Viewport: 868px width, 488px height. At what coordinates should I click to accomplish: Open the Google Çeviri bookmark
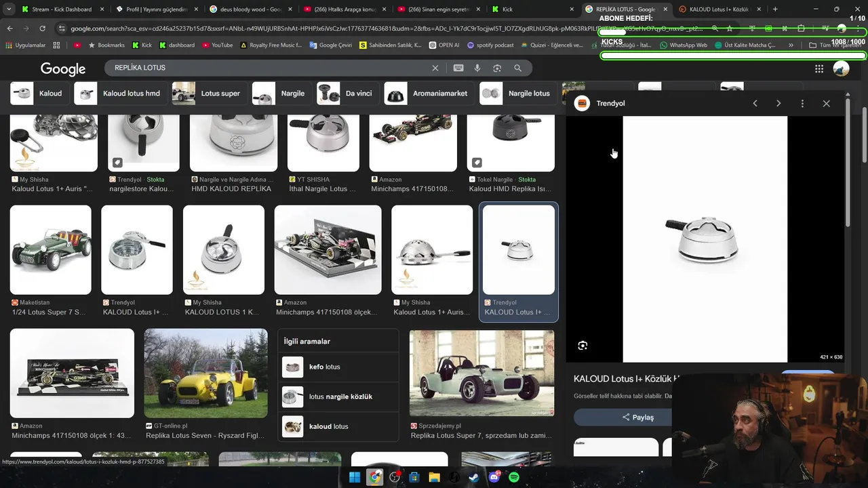click(331, 45)
